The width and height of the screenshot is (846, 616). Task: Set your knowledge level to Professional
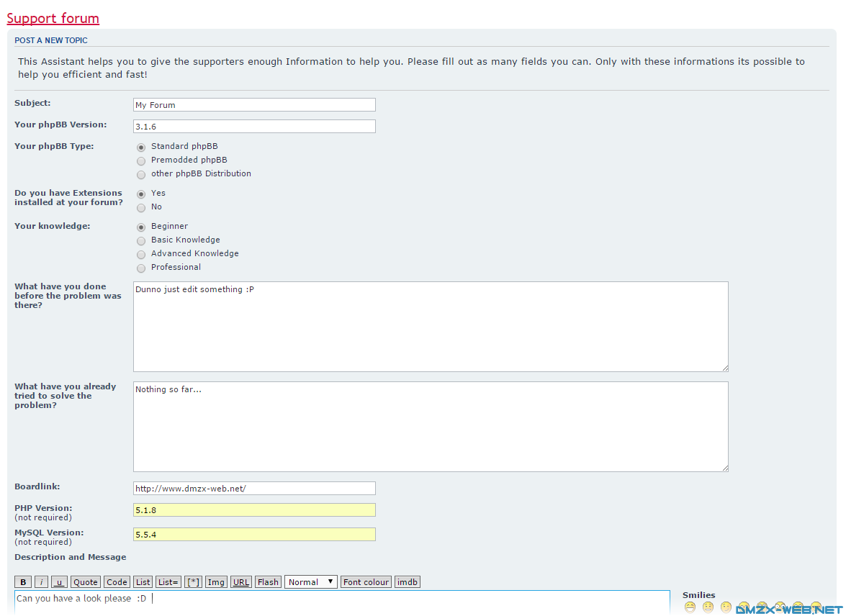coord(140,268)
